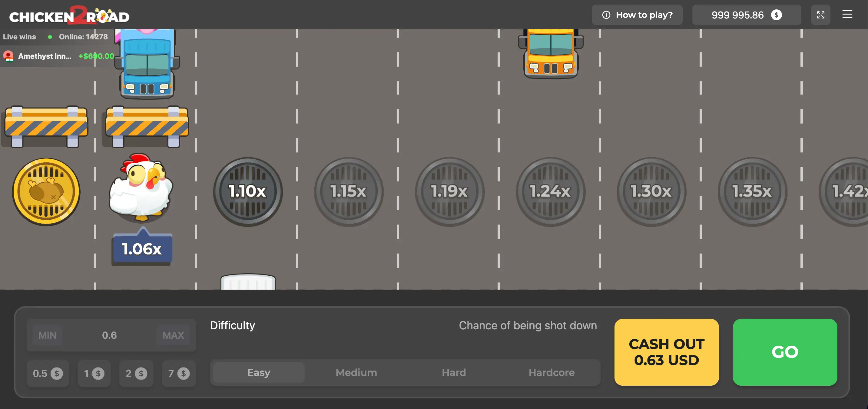The image size is (868, 409).
Task: Click the 1.35x manhole cover
Action: click(752, 191)
